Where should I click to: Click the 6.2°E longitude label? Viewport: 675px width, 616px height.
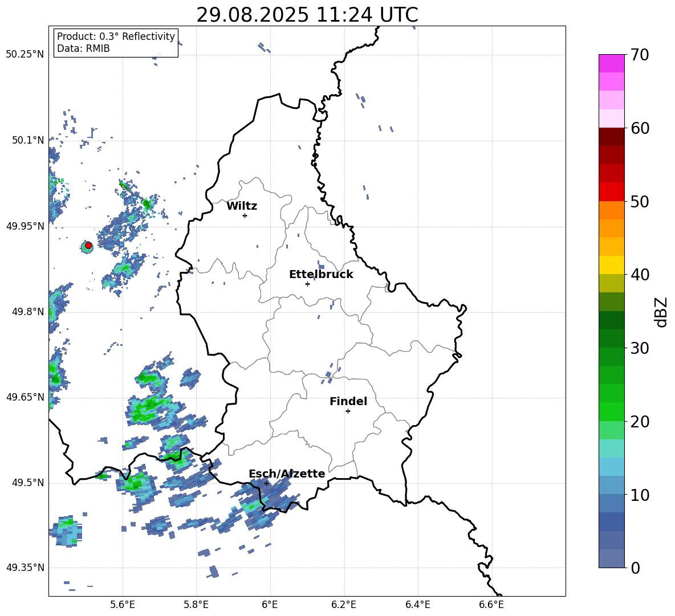click(x=344, y=605)
